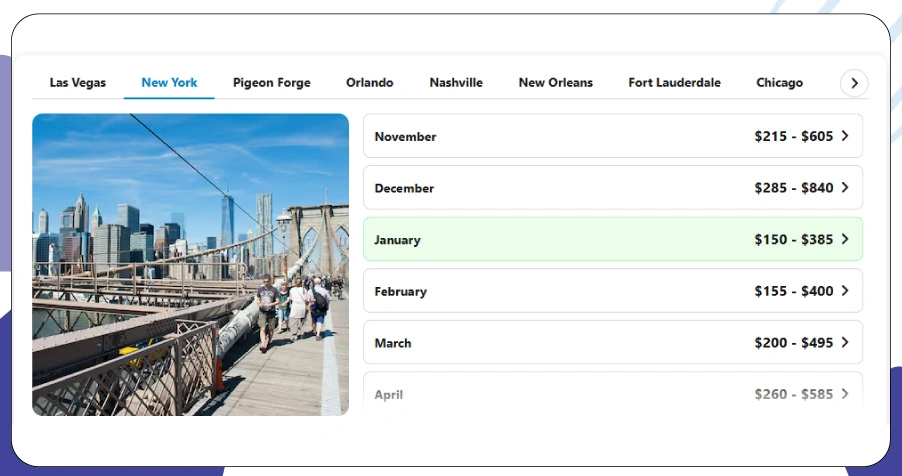Click the chevron on the December row
The height and width of the screenshot is (476, 902).
[845, 188]
